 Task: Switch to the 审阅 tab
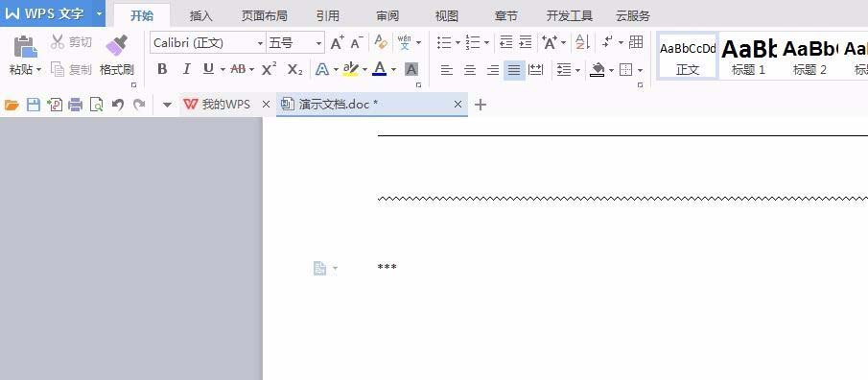point(387,16)
